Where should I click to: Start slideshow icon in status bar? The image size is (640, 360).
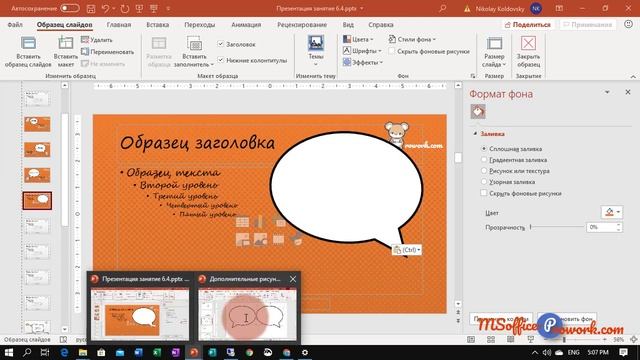tap(531, 340)
